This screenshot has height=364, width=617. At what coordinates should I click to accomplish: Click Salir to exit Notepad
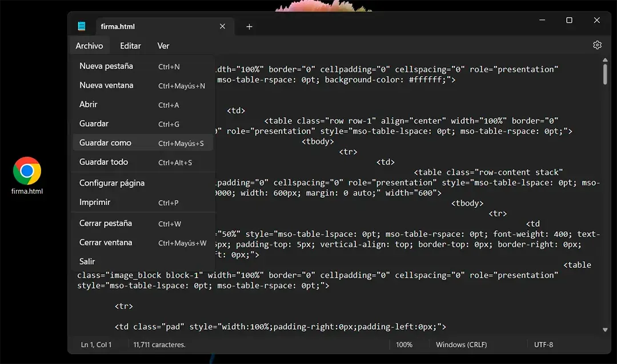tap(87, 261)
